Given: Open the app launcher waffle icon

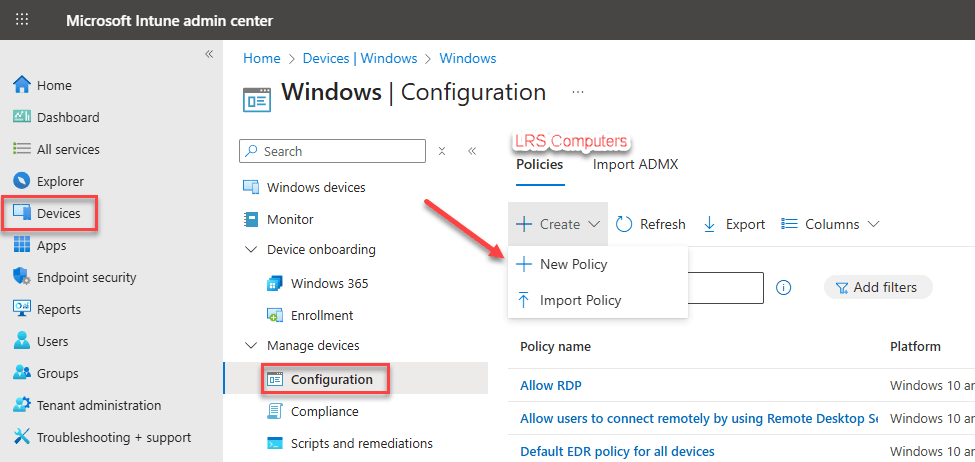Looking at the screenshot, I should click(x=22, y=20).
